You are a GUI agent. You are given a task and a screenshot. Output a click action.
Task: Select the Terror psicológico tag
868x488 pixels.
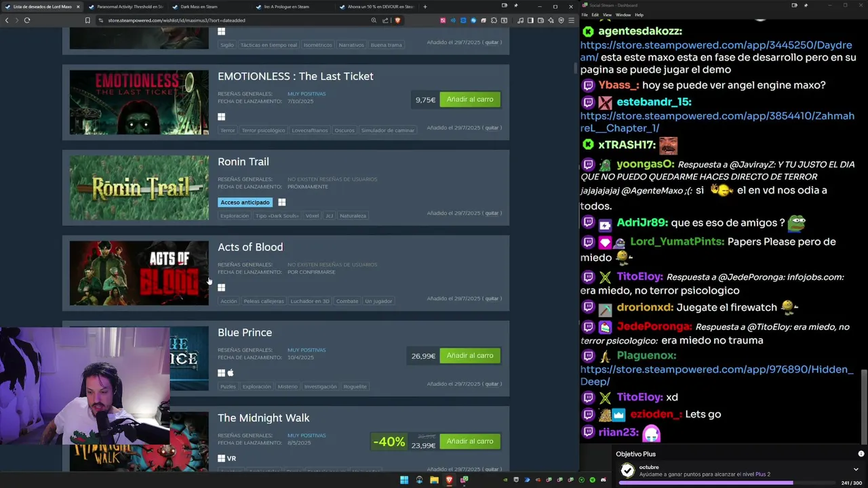coord(264,130)
